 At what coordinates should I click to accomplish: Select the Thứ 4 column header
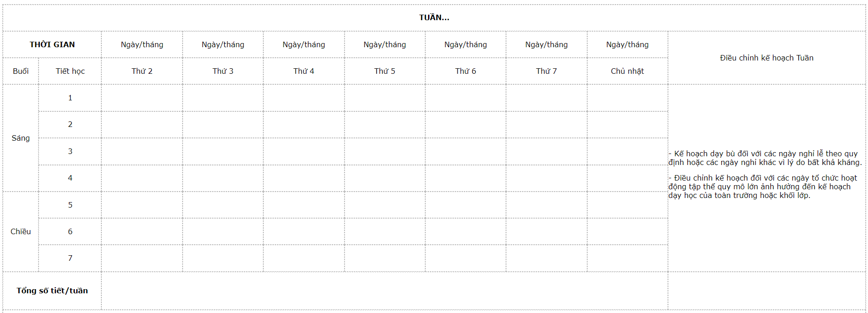304,71
